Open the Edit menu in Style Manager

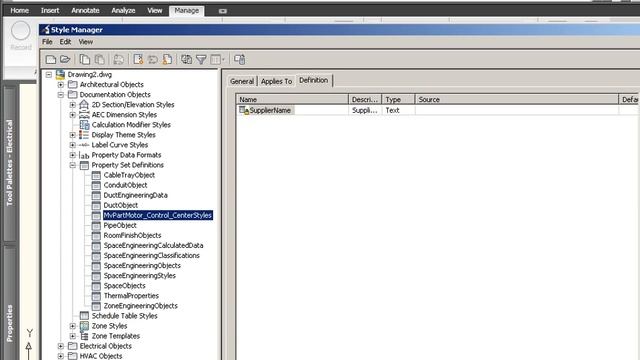[65, 42]
